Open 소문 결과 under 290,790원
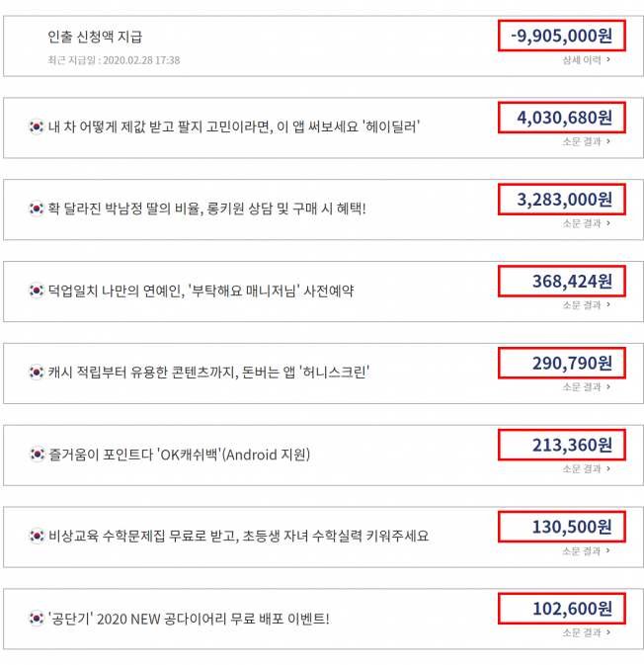This screenshot has width=644, height=665. tap(587, 386)
